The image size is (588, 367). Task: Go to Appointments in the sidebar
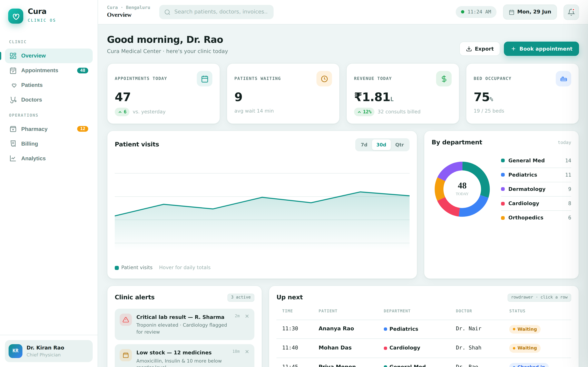(49, 70)
